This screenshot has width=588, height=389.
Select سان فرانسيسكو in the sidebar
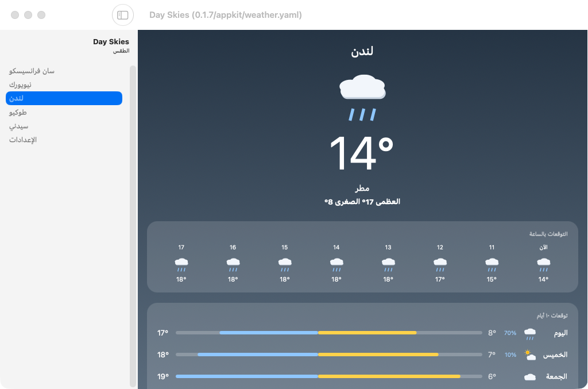pos(64,71)
